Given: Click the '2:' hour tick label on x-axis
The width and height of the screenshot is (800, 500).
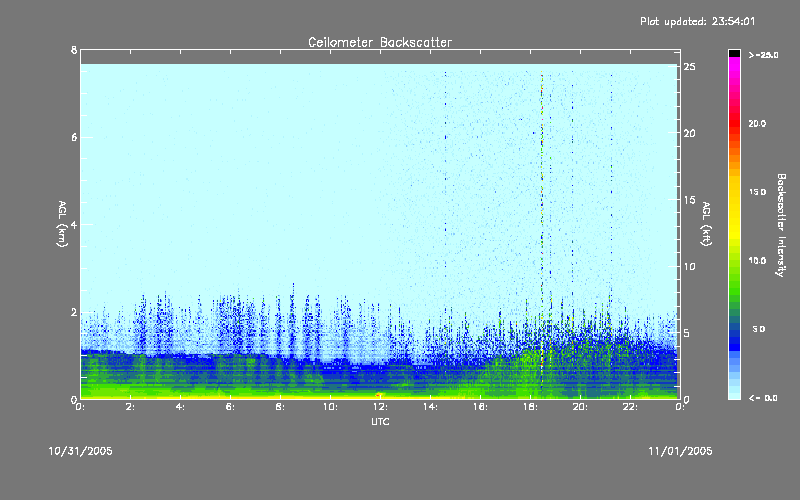Looking at the screenshot, I should point(131,407).
